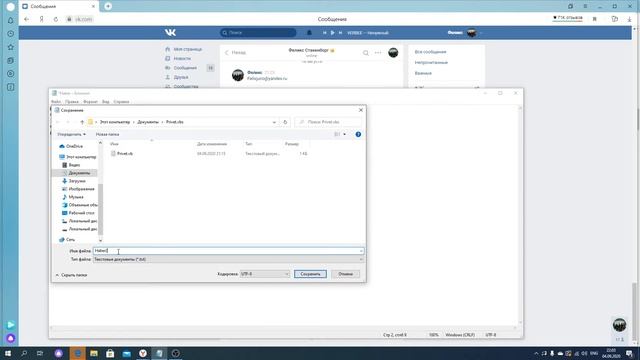The width and height of the screenshot is (640, 360).
Task: Open the Кодировка UTF-8 dropdown
Action: tap(264, 274)
